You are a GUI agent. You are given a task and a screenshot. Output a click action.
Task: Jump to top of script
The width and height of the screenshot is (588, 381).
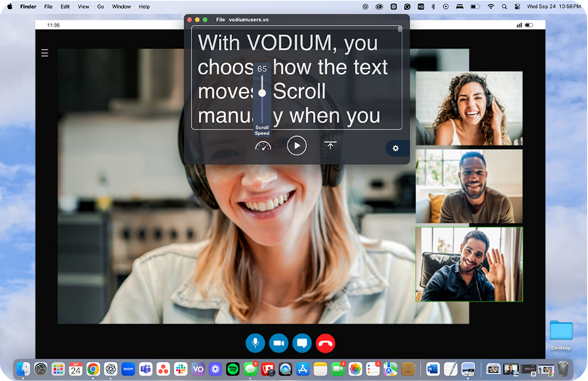tap(330, 146)
